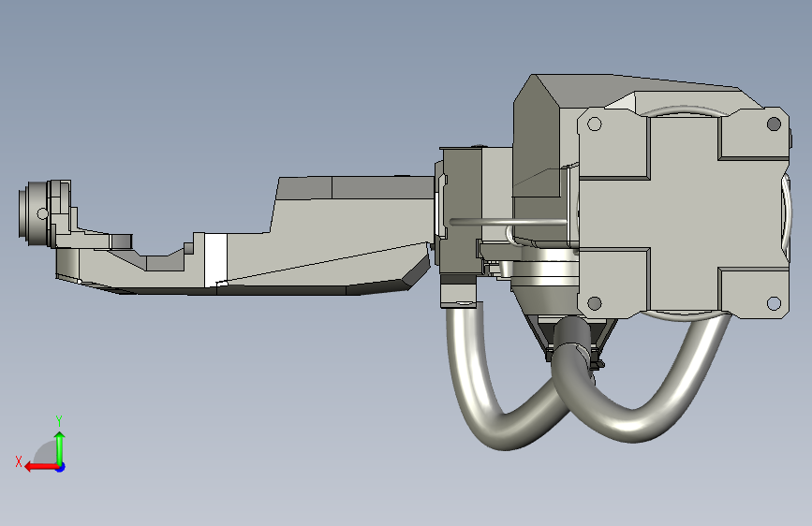The width and height of the screenshot is (812, 526).
Task: Select the white band on the arm body
Action: (x=216, y=260)
